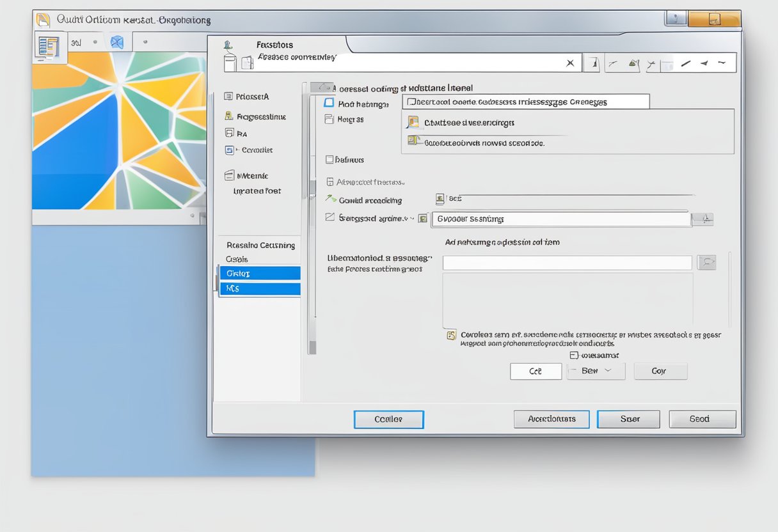Click the 'Coeller' button at the bottom
778x532 pixels.
click(x=388, y=419)
